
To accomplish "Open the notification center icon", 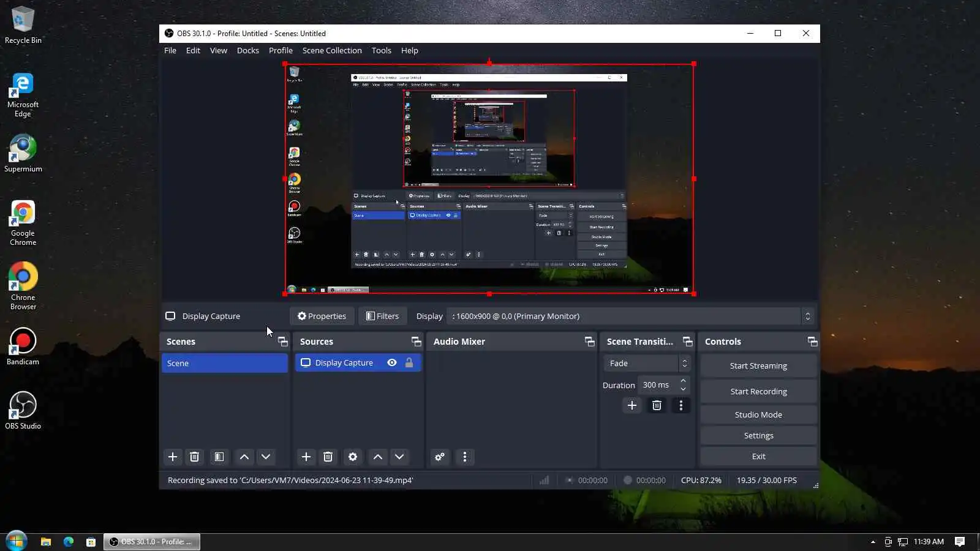I will pos(960,542).
